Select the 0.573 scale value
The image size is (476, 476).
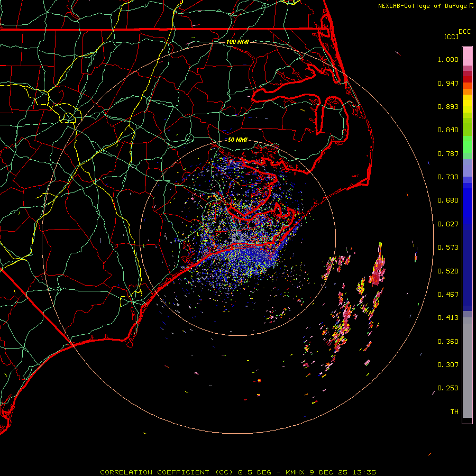[448, 248]
